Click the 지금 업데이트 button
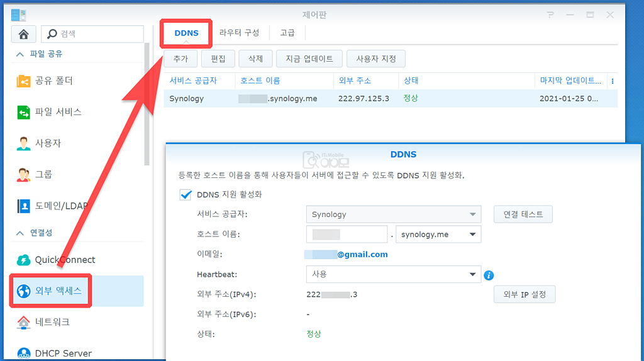Image resolution: width=644 pixels, height=361 pixels. (309, 58)
